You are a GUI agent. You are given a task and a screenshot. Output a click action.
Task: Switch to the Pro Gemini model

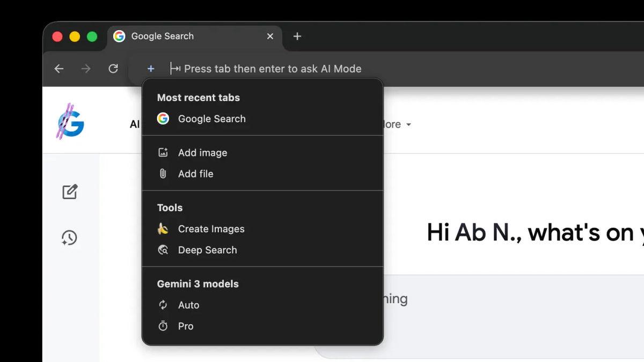(186, 326)
